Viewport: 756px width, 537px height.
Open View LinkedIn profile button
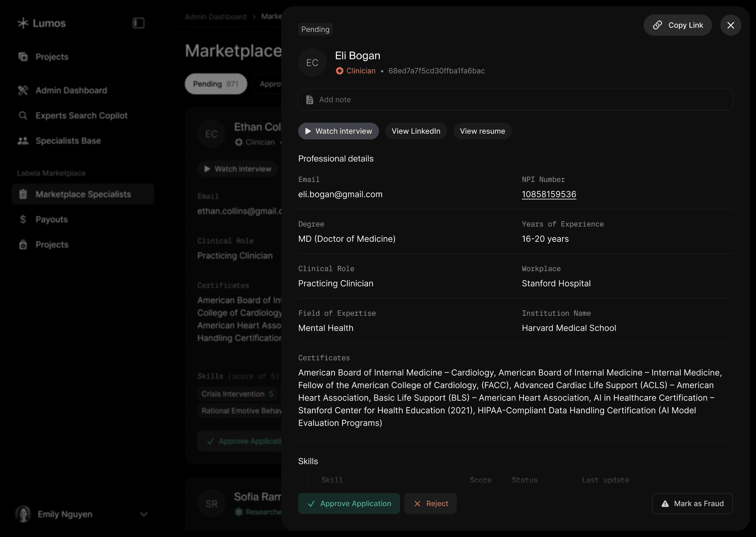pyautogui.click(x=416, y=131)
